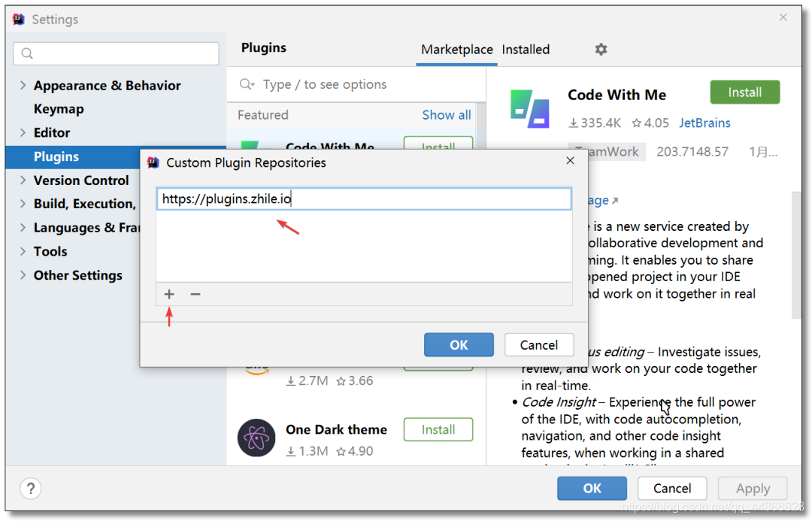Click the minus icon to remove repository

(x=195, y=294)
